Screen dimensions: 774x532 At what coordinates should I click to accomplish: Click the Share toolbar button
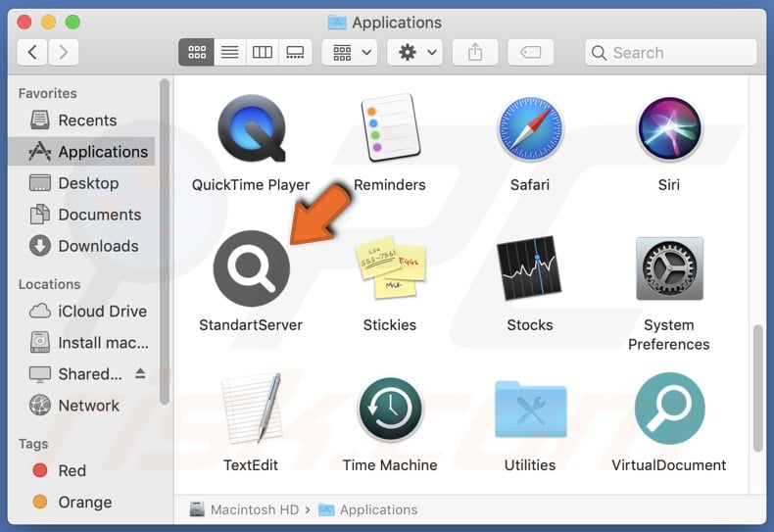coord(475,53)
